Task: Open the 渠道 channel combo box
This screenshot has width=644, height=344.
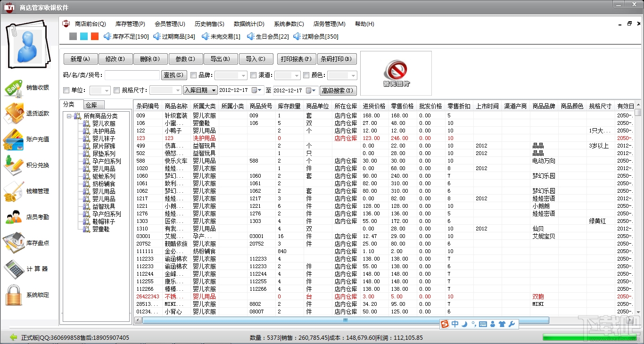Action: 288,75
